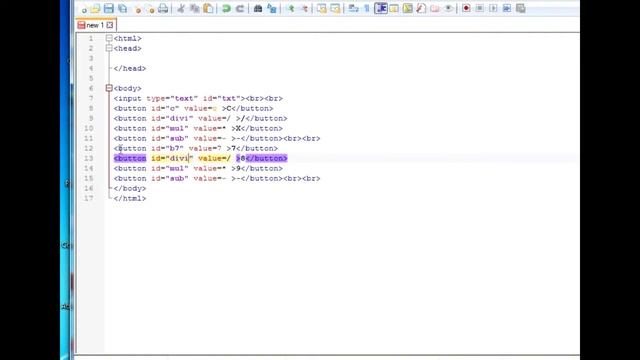
Task: Switch to the "new 1" document tab
Action: tap(95, 25)
